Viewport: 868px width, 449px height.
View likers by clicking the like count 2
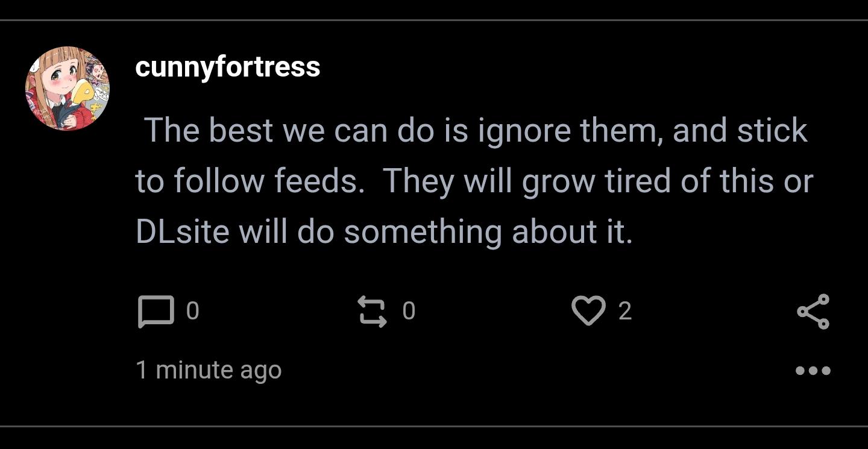tap(625, 311)
